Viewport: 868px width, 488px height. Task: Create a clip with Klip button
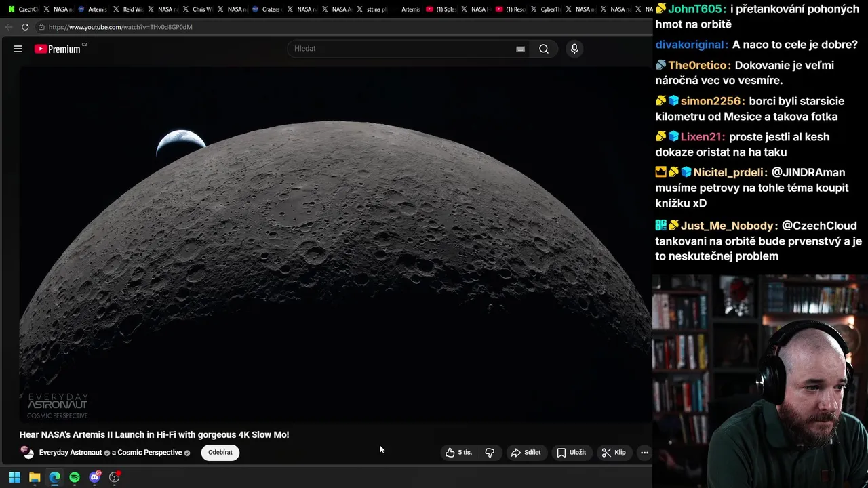click(x=614, y=453)
